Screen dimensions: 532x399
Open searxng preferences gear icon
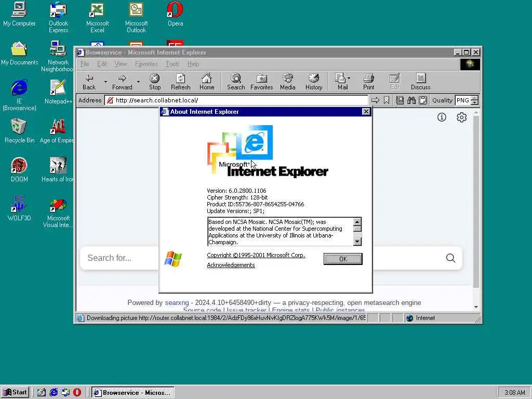[x=461, y=117]
